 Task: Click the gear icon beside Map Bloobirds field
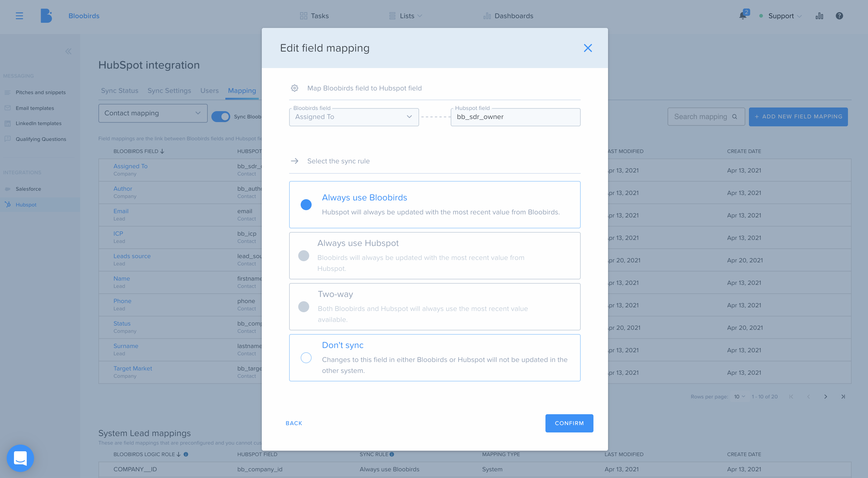point(295,88)
